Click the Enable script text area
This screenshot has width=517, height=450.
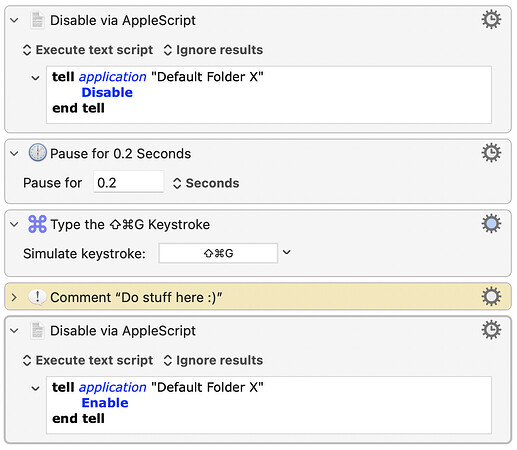(269, 405)
